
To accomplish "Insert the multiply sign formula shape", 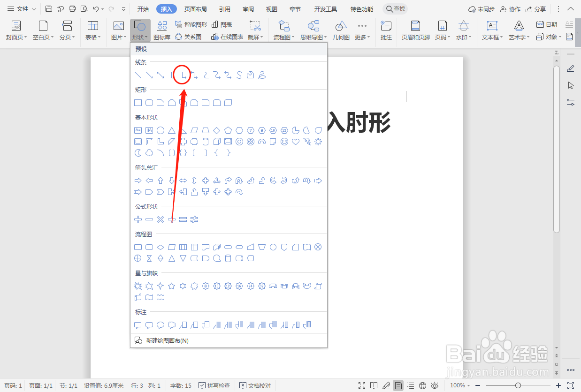I will pos(161,219).
